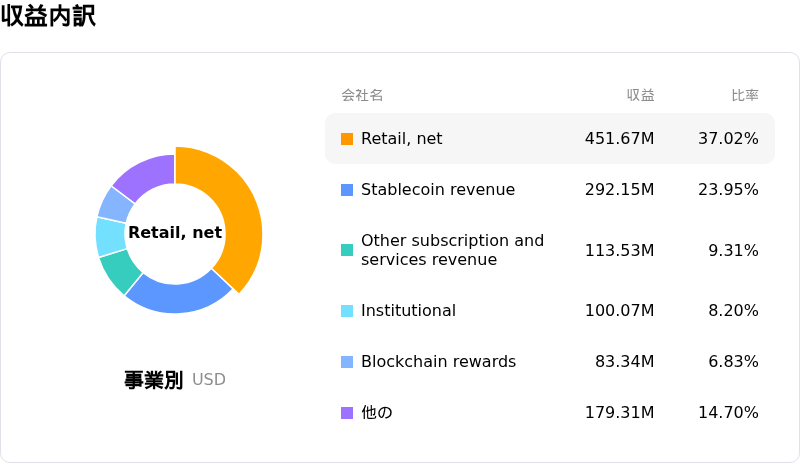Click the 収益内訳 section heading
This screenshot has width=800, height=463.
click(x=48, y=16)
